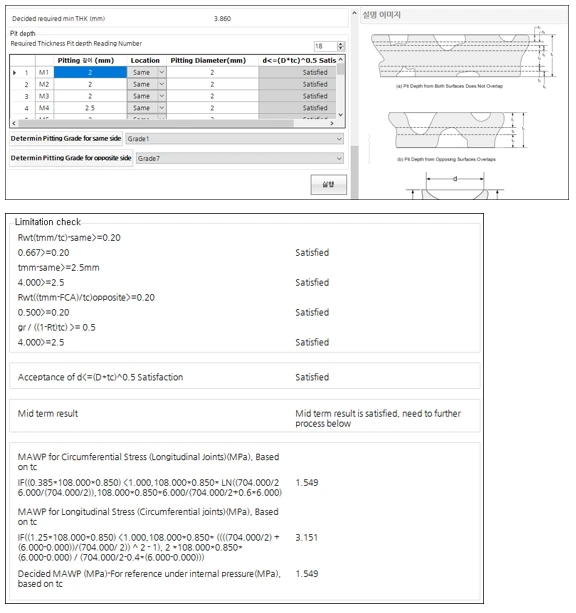Click the Location column header
The width and height of the screenshot is (576, 613).
(x=145, y=61)
